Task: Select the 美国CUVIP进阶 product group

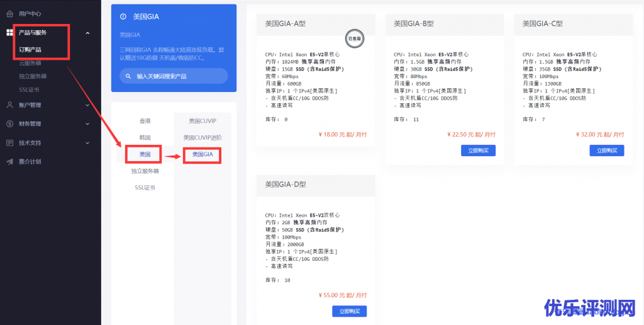Action: pos(203,137)
